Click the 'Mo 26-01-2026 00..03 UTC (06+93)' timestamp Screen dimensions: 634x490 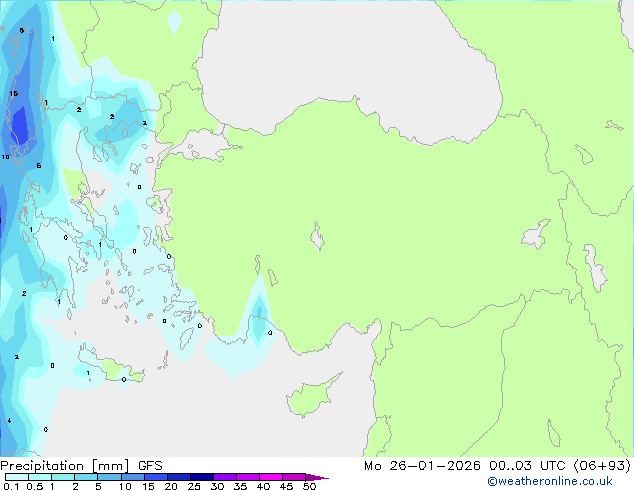click(x=497, y=466)
